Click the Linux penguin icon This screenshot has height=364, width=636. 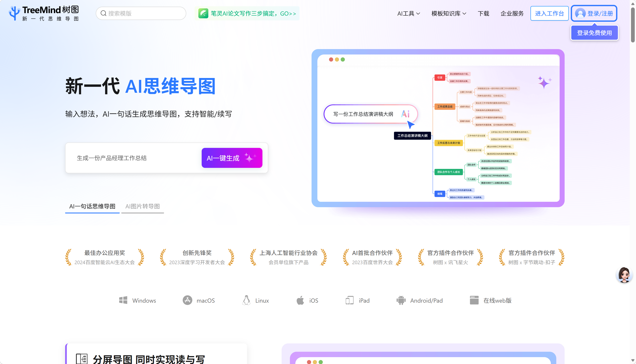(246, 300)
